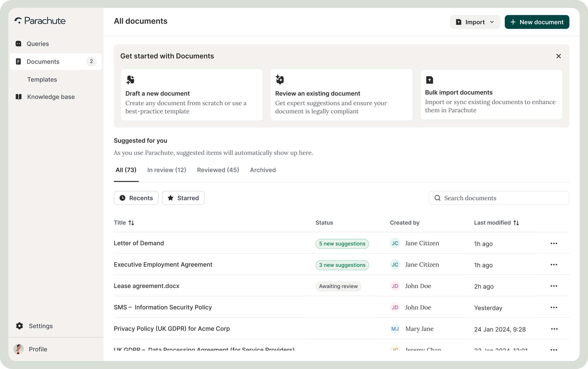This screenshot has width=588, height=369.
Task: Click the Draft a new document card
Action: click(192, 95)
